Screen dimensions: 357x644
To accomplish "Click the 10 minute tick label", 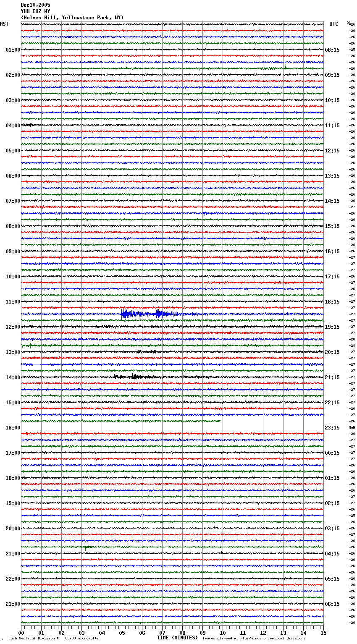I will click(223, 633).
